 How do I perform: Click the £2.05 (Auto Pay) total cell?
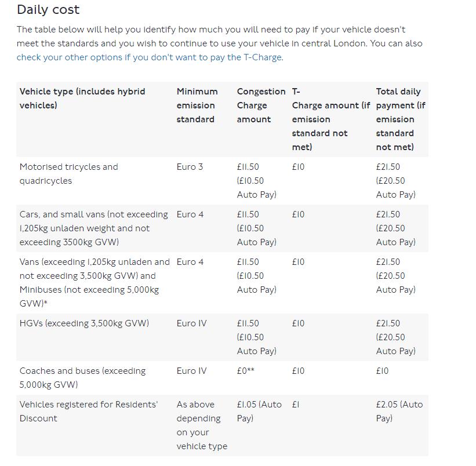[x=399, y=412]
